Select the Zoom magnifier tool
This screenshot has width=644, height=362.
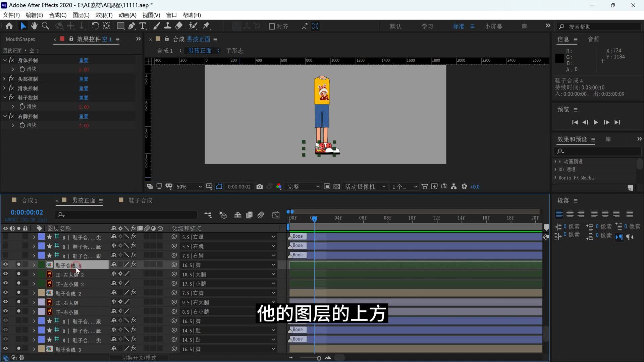click(45, 26)
